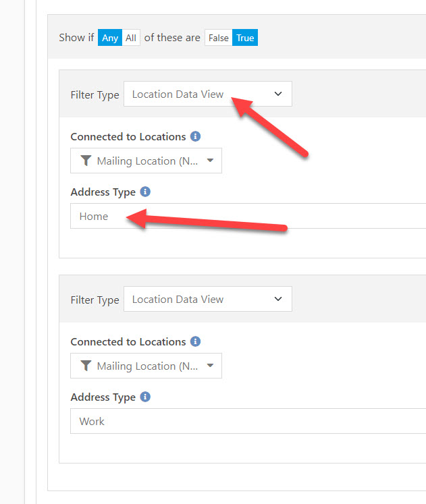This screenshot has width=426, height=504.
Task: Click info icon next to second Connected to Locations
Action: pyautogui.click(x=196, y=341)
